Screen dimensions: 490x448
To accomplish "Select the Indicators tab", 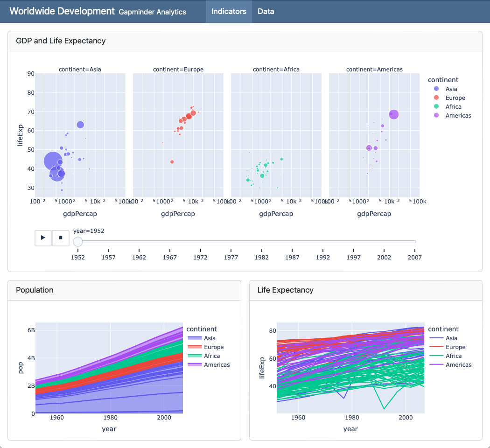I will point(229,11).
